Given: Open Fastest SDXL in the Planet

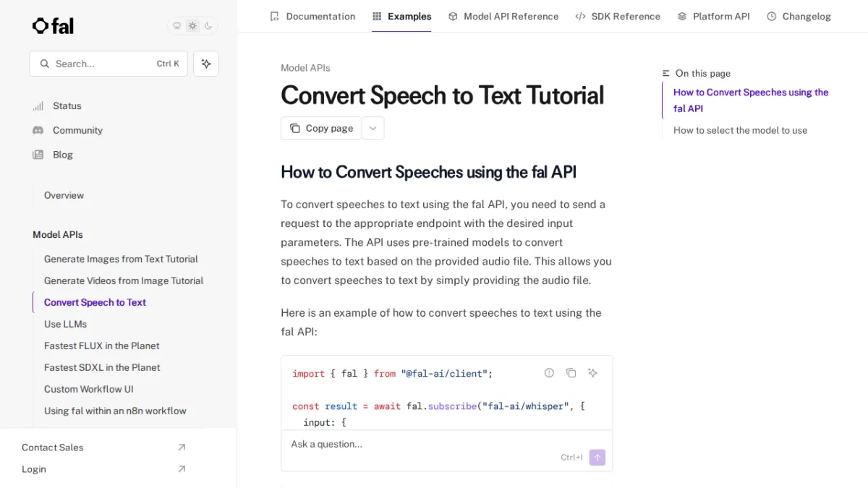Looking at the screenshot, I should coord(102,367).
